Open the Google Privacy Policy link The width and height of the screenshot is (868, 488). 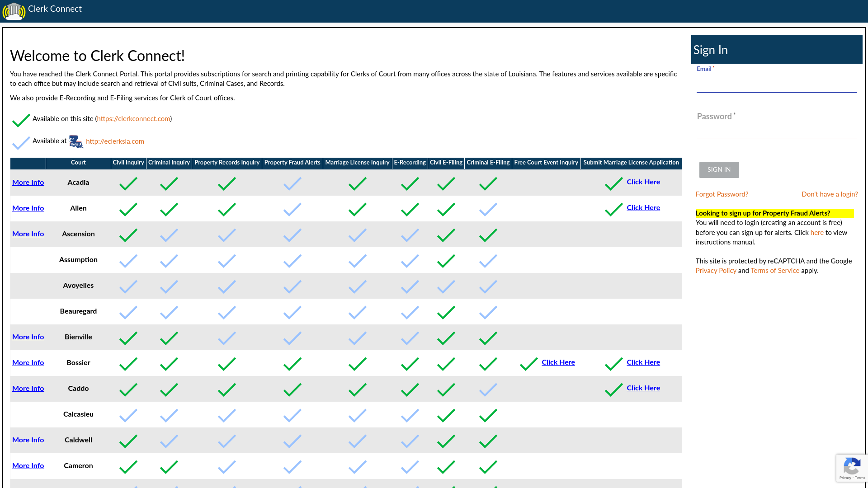tap(716, 271)
